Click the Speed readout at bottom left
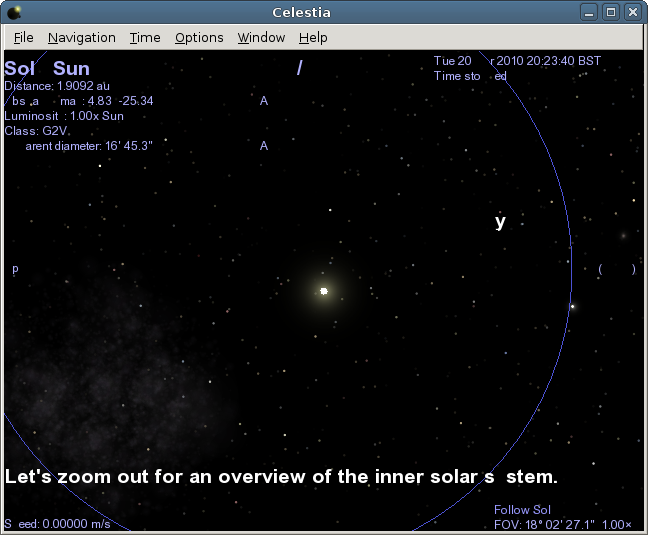 57,524
